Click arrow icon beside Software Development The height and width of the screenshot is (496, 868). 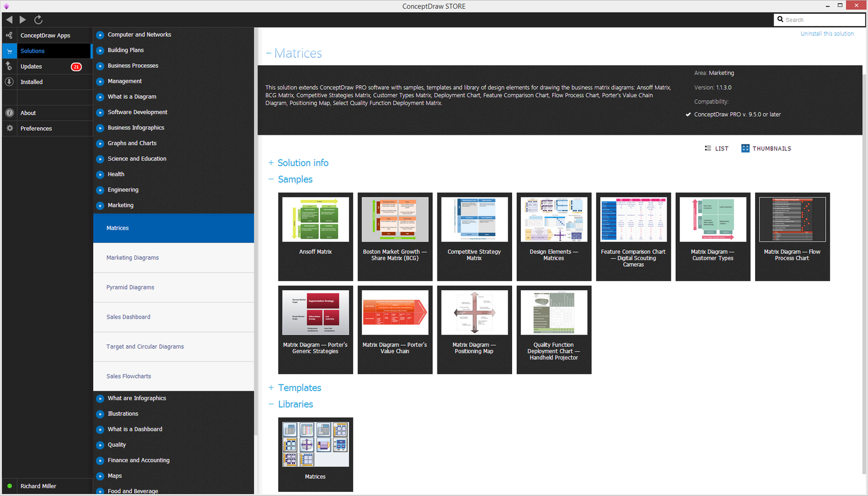click(x=100, y=112)
